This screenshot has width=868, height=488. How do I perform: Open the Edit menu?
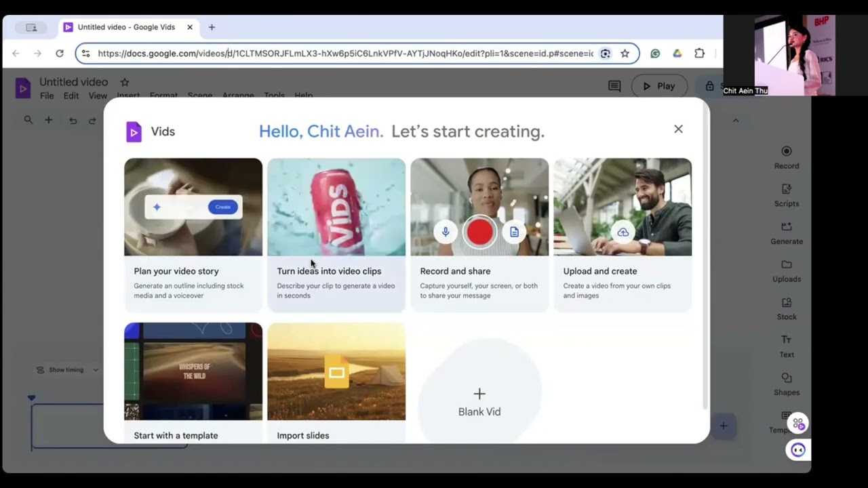tap(71, 96)
